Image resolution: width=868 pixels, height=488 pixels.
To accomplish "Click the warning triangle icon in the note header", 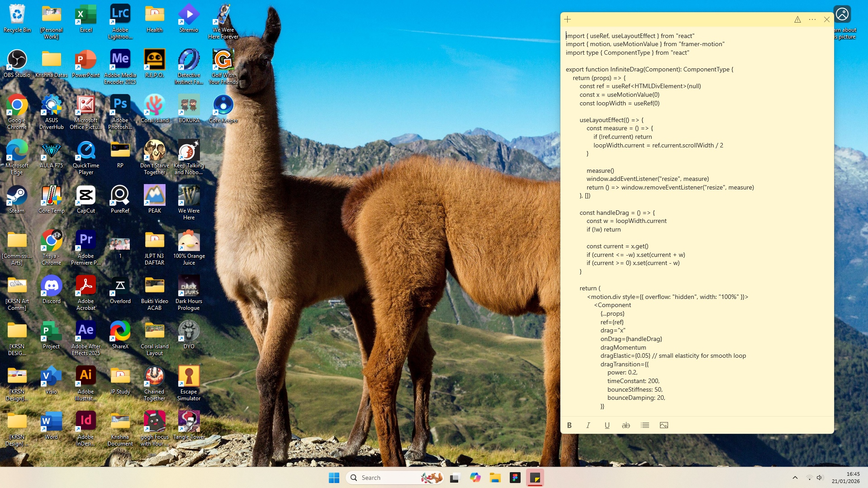I will pyautogui.click(x=797, y=19).
